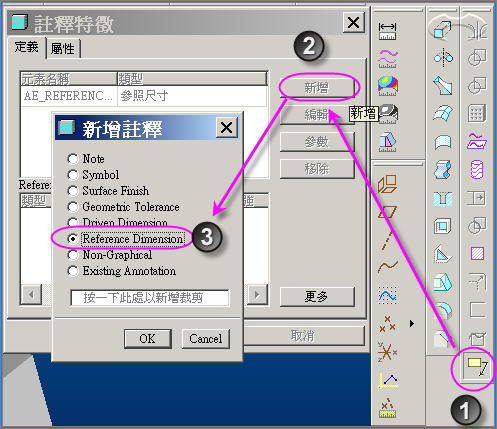Choose the Symbol radio option
This screenshot has height=429, width=497.
pyautogui.click(x=93, y=175)
